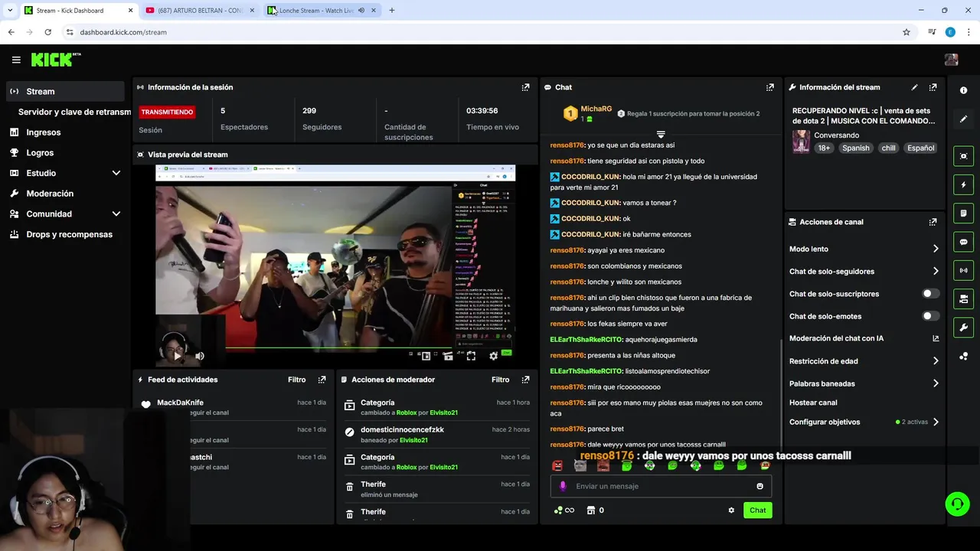The height and width of the screenshot is (551, 980).
Task: Toggle Chat de solo-suscriptores switch
Action: click(930, 294)
